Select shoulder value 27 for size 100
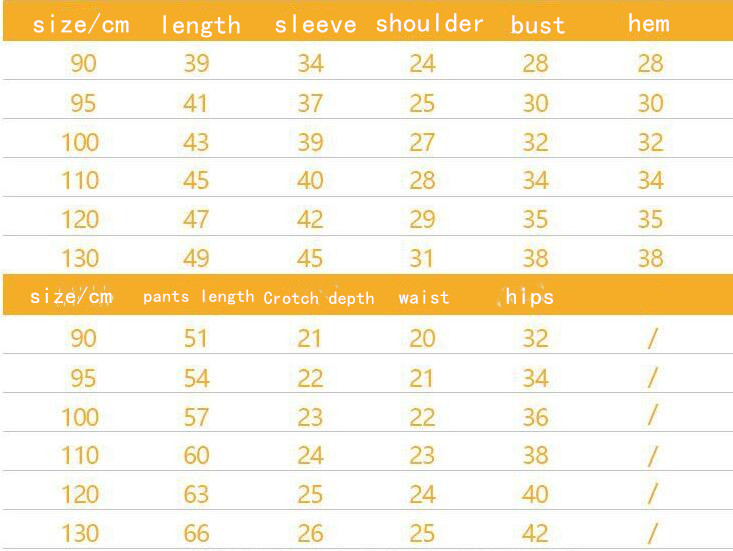This screenshot has width=733, height=551. pyautogui.click(x=422, y=142)
